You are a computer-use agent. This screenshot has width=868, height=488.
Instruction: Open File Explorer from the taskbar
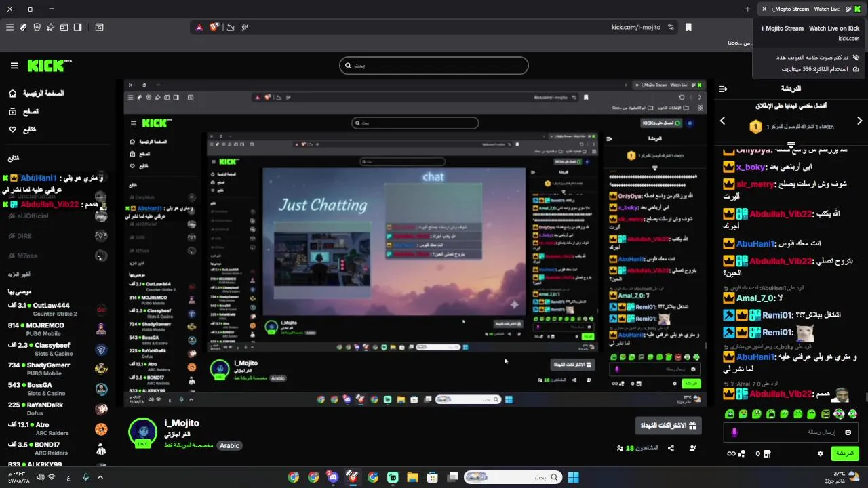(x=412, y=477)
